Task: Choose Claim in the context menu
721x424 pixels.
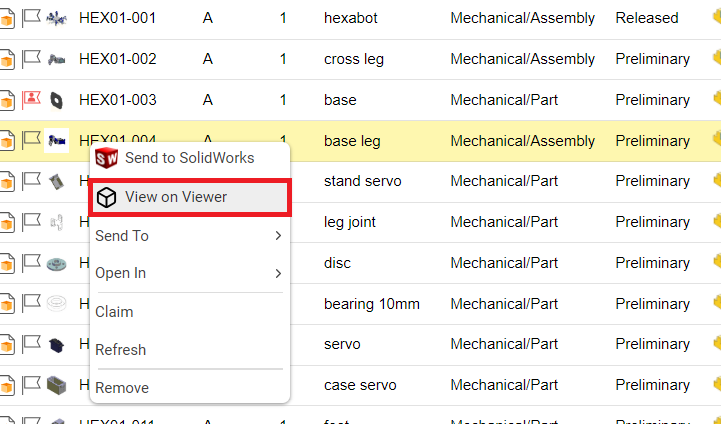Action: 114,312
